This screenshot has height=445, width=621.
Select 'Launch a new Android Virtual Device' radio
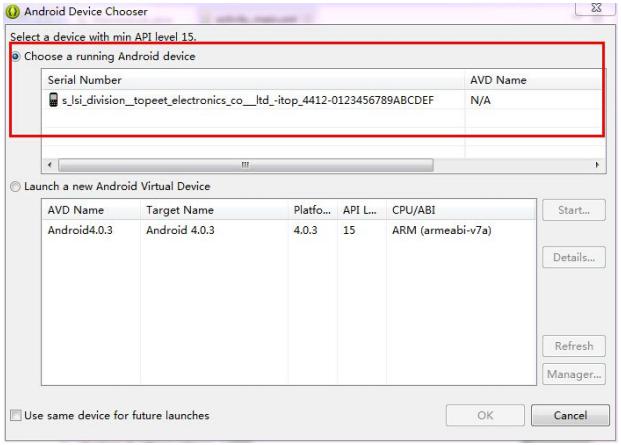15,186
